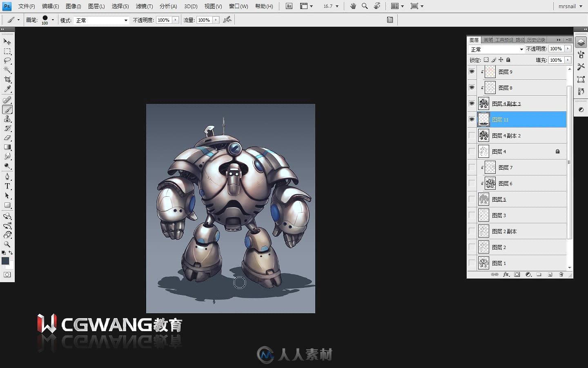The image size is (588, 368).
Task: Open the zoom level 16.7 dropdown
Action: pos(331,6)
